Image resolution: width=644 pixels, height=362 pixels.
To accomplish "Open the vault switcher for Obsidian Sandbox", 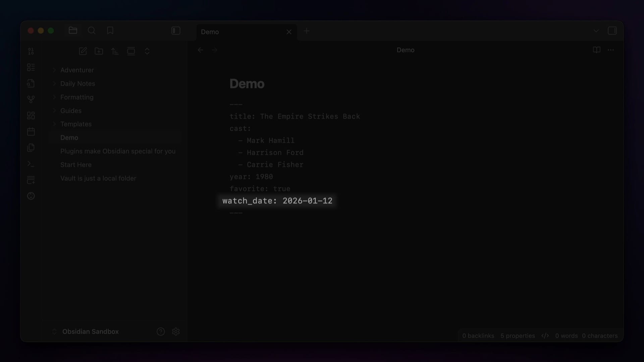I will click(90, 331).
